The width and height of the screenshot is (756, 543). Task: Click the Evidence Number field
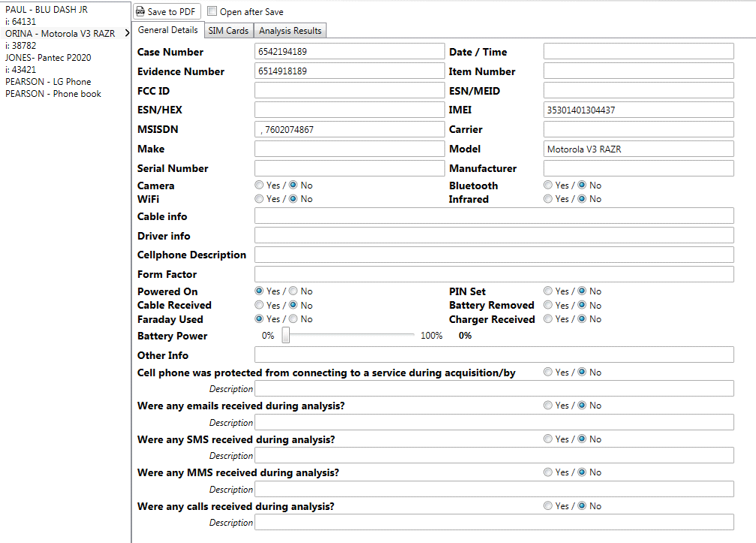(x=350, y=71)
